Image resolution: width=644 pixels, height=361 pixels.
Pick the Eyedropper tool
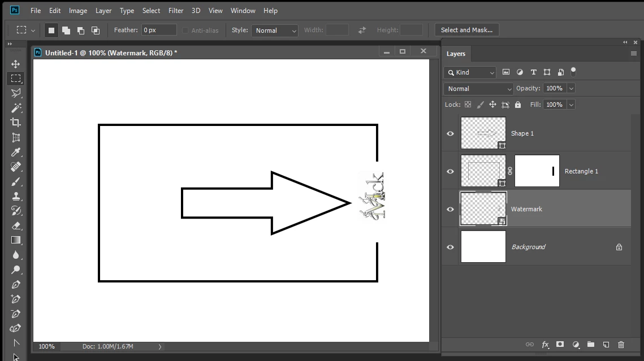tap(16, 152)
